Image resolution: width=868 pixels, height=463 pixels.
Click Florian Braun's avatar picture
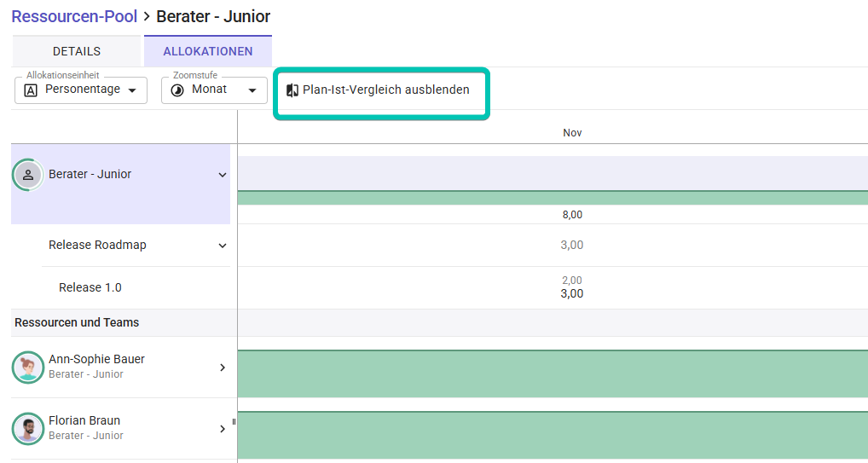[x=28, y=429]
